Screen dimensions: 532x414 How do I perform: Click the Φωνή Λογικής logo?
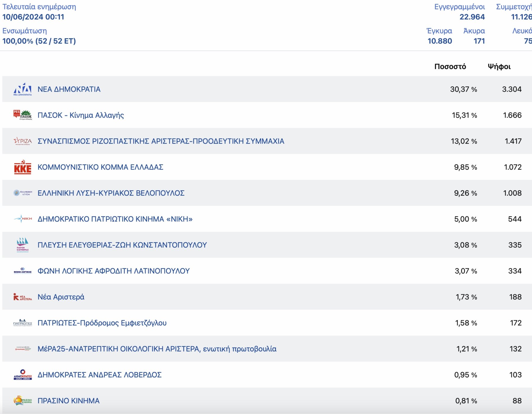[x=22, y=271]
